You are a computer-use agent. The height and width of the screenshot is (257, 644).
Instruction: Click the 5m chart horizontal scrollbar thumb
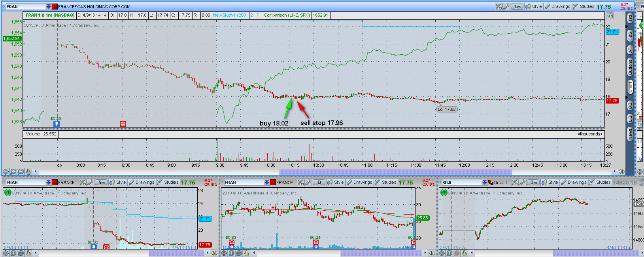(176, 253)
